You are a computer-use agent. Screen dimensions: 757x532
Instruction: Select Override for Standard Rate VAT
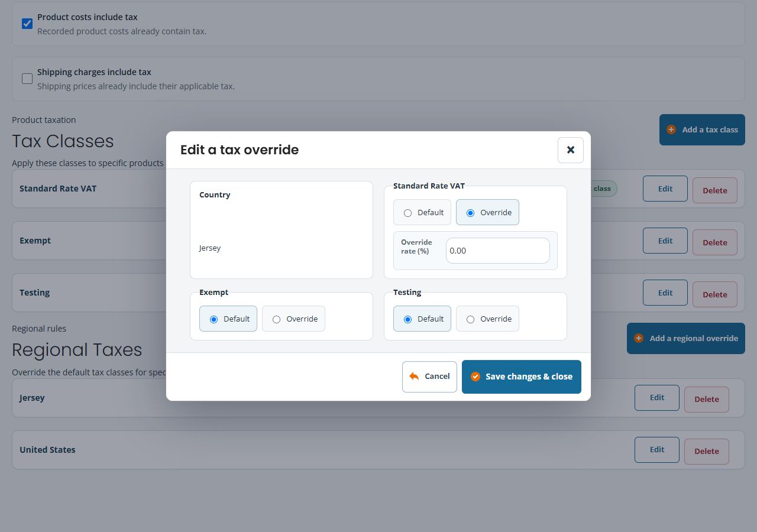[x=487, y=212]
